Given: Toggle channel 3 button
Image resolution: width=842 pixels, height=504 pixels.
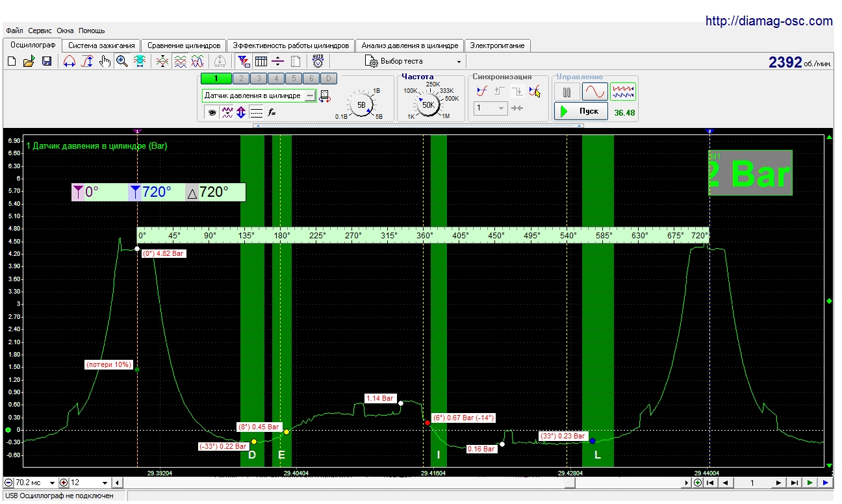Looking at the screenshot, I should point(259,79).
